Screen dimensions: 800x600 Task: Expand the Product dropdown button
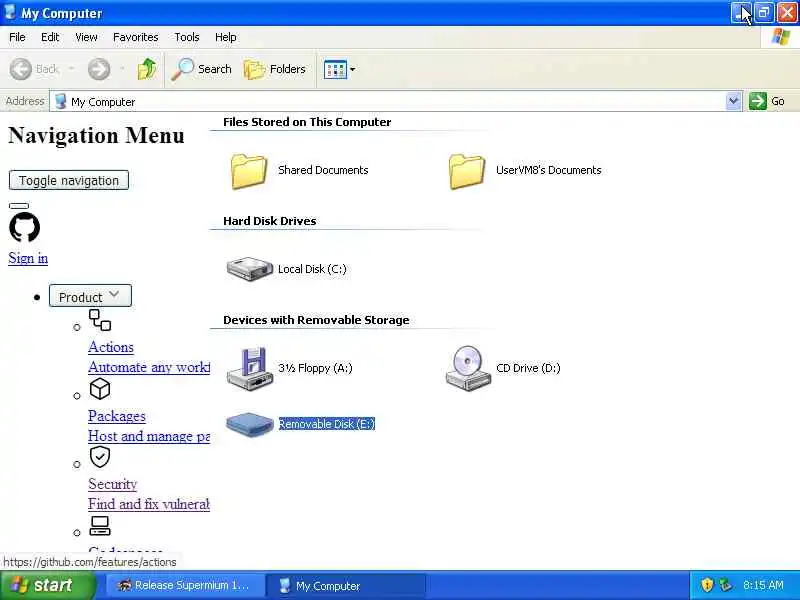tap(90, 296)
